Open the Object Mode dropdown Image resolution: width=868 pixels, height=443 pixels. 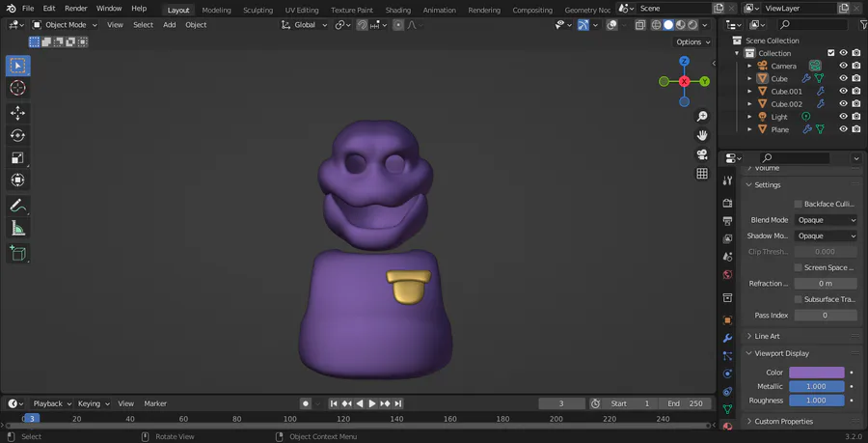pos(66,25)
